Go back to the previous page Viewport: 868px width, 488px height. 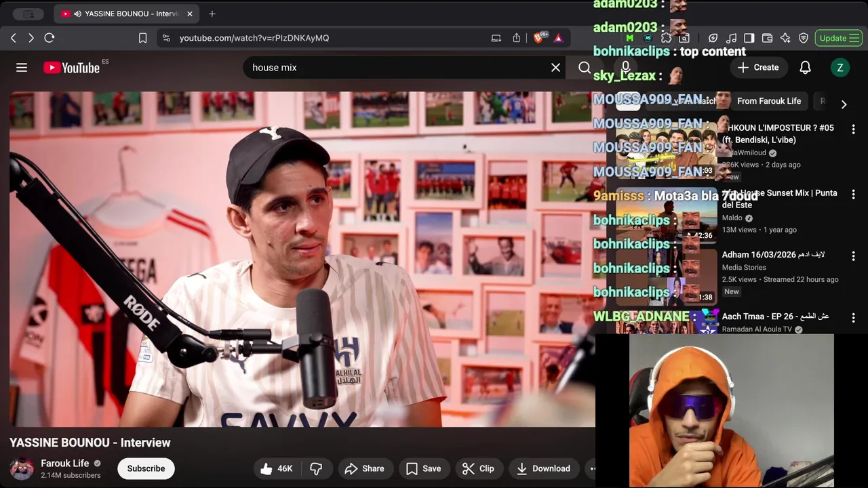pyautogui.click(x=14, y=38)
